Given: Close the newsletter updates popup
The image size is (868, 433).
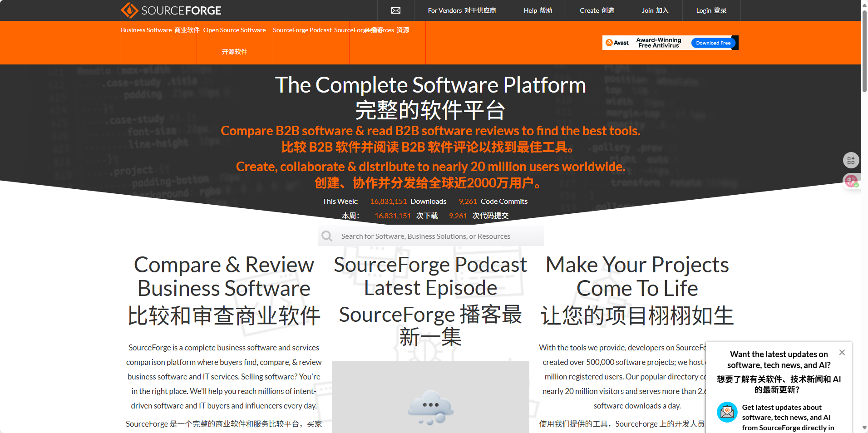Looking at the screenshot, I should [842, 353].
